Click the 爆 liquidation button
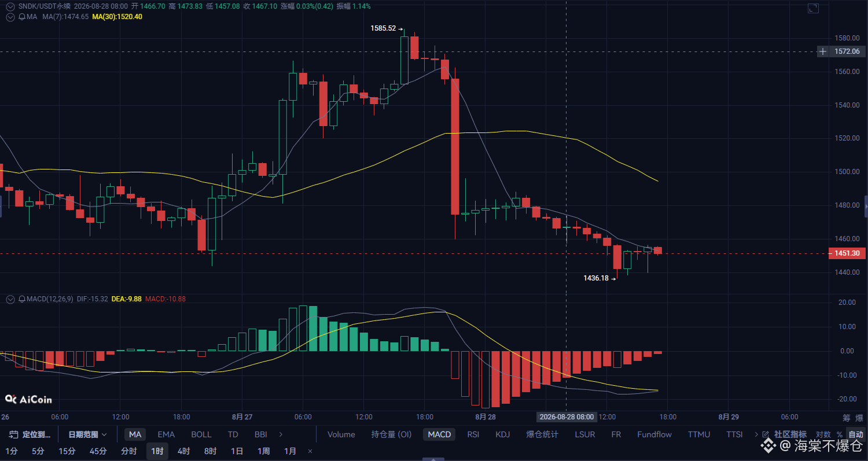Viewport: 868px width, 461px height. pyautogui.click(x=859, y=418)
